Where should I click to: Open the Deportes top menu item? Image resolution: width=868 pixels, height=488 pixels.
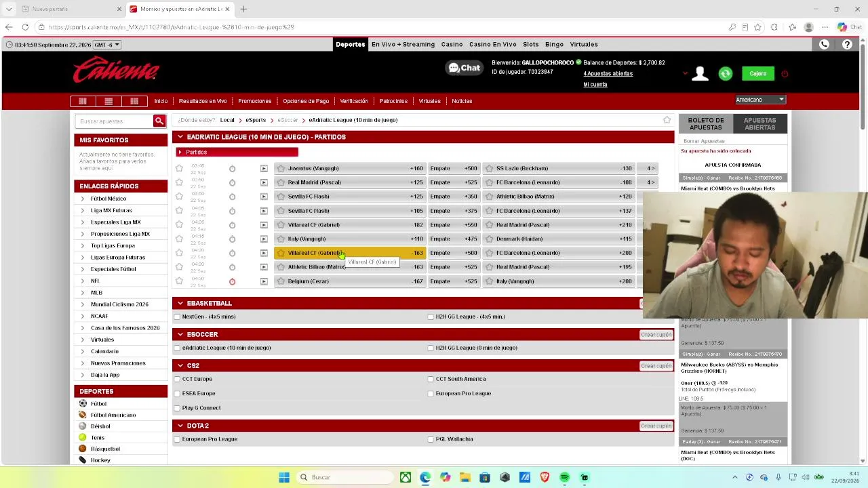coord(351,44)
